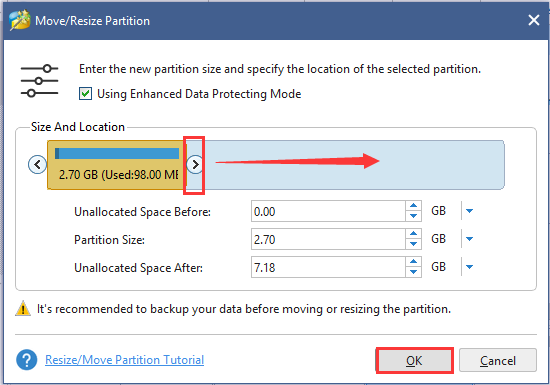Click the yellow backup warning icon
Viewport: 550px width, 385px height.
click(x=23, y=309)
